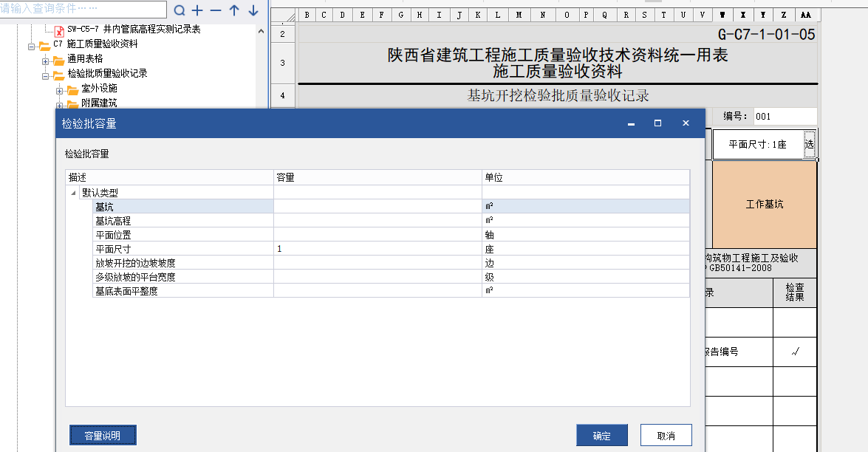Select C7 施工质量验收资料 tree node

(95, 44)
